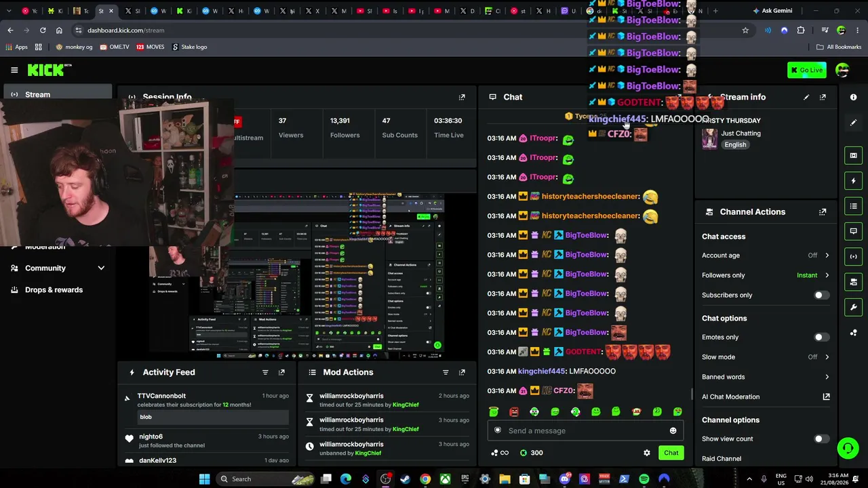Expand Account age options

pyautogui.click(x=827, y=256)
